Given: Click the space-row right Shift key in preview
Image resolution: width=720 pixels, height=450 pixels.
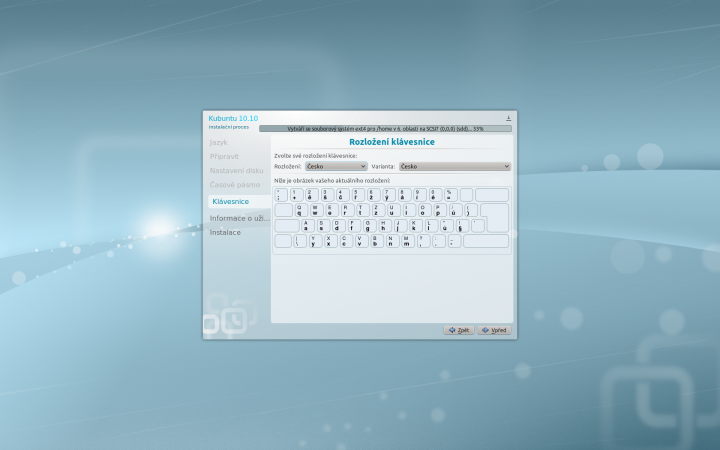Looking at the screenshot, I should 486,241.
